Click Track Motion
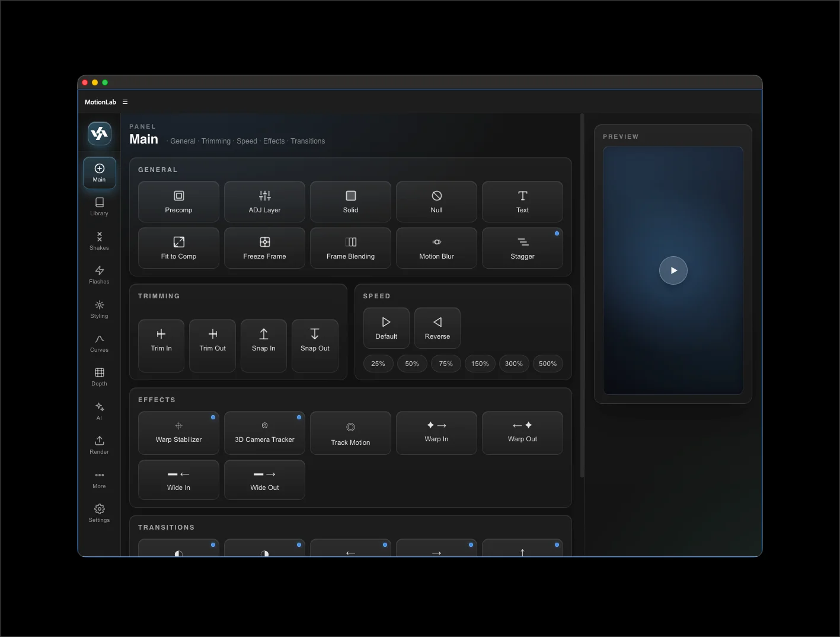Viewport: 840px width, 637px height. [350, 433]
